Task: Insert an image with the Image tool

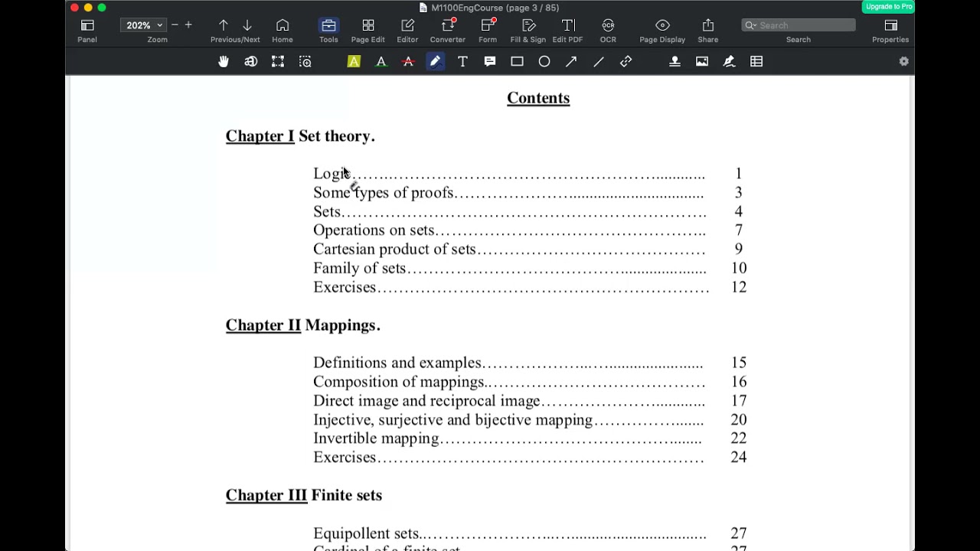Action: pos(702,61)
